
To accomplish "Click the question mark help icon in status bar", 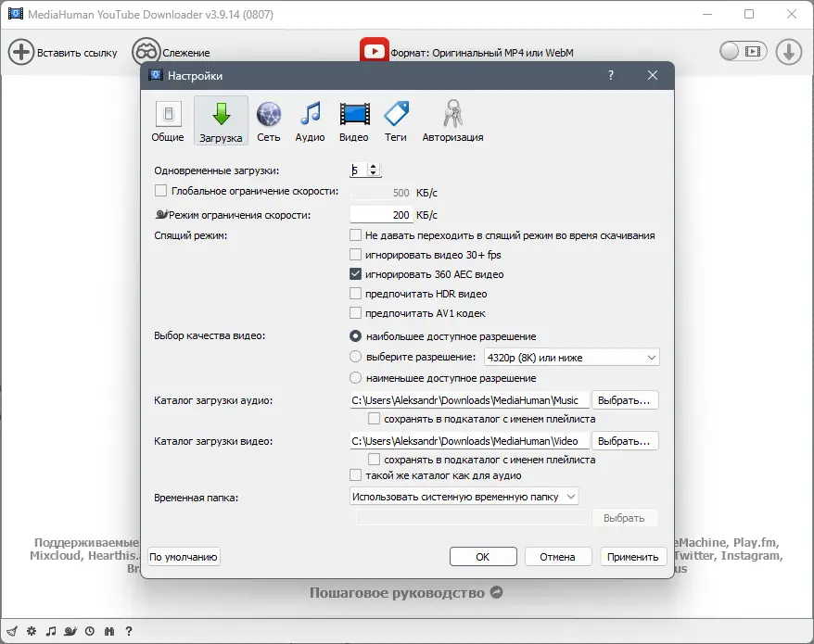I will [129, 631].
